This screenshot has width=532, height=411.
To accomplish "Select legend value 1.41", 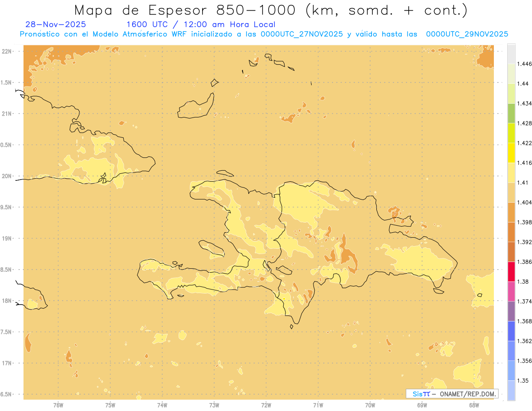I will point(523,183).
